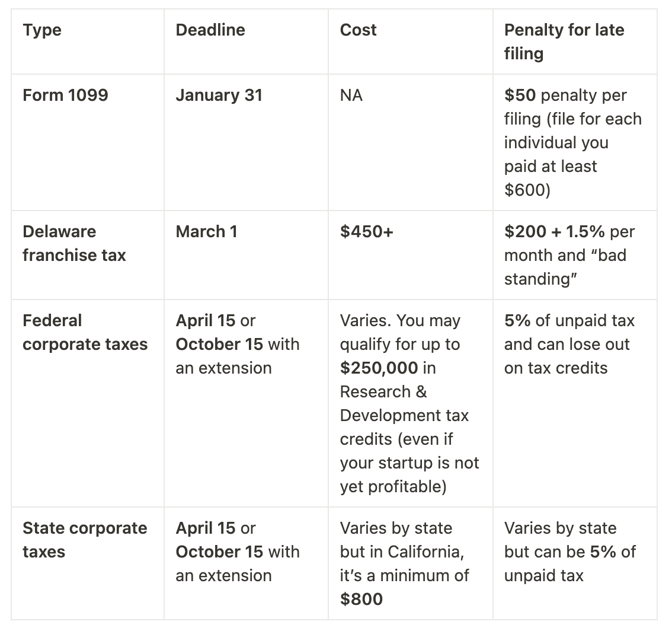The image size is (672, 631).
Task: Click the Deadline column header
Action: 210,30
